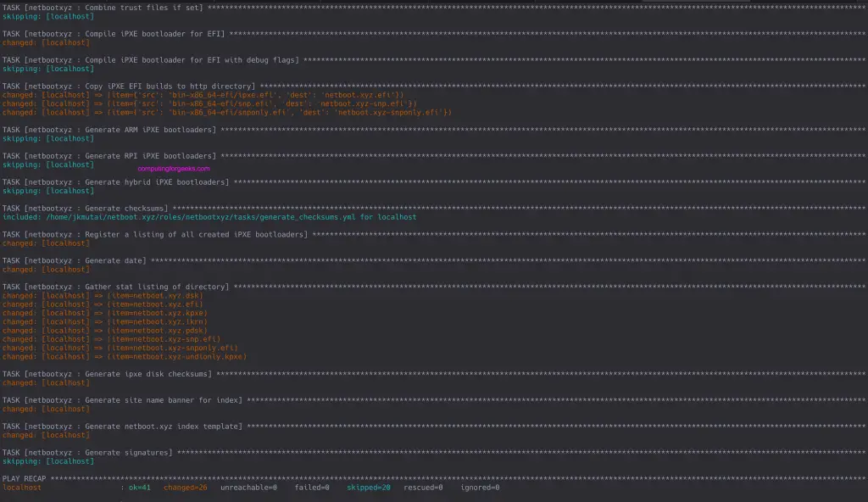Click the changed line for dest 'netboot.xyz.efi'
This screenshot has width=868, height=502.
203,95
